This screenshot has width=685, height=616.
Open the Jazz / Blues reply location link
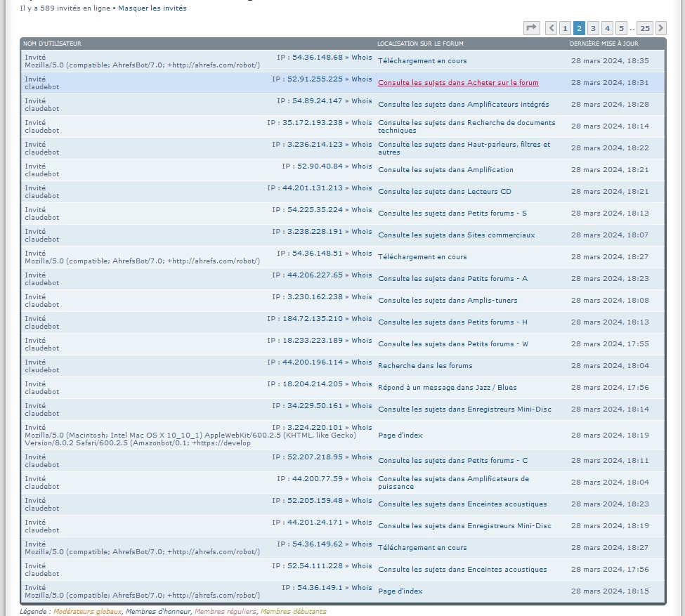tap(447, 388)
